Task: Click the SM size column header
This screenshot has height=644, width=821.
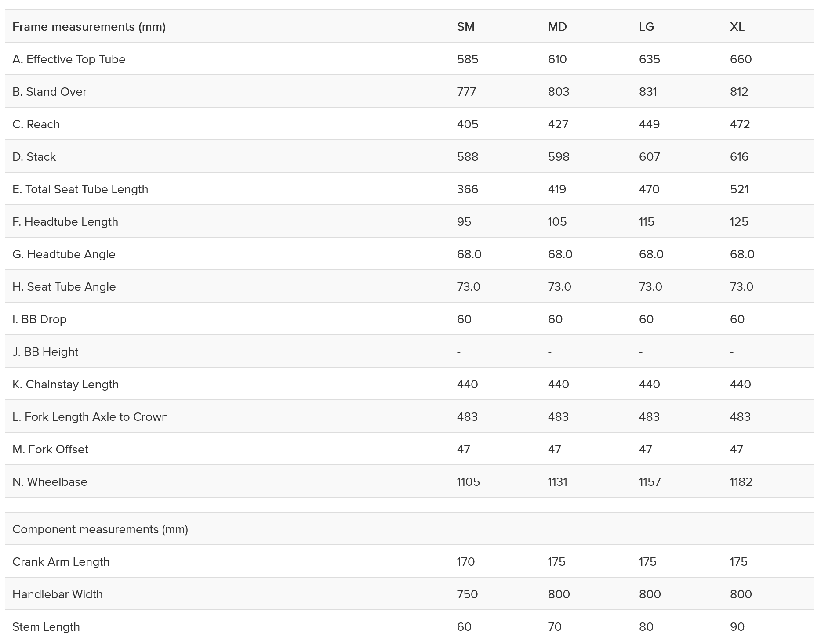Action: click(x=465, y=27)
